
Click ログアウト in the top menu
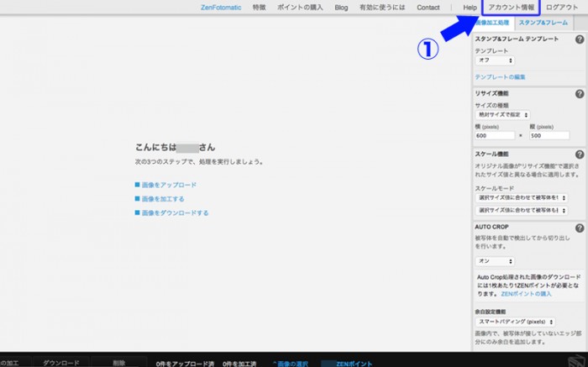tap(561, 7)
